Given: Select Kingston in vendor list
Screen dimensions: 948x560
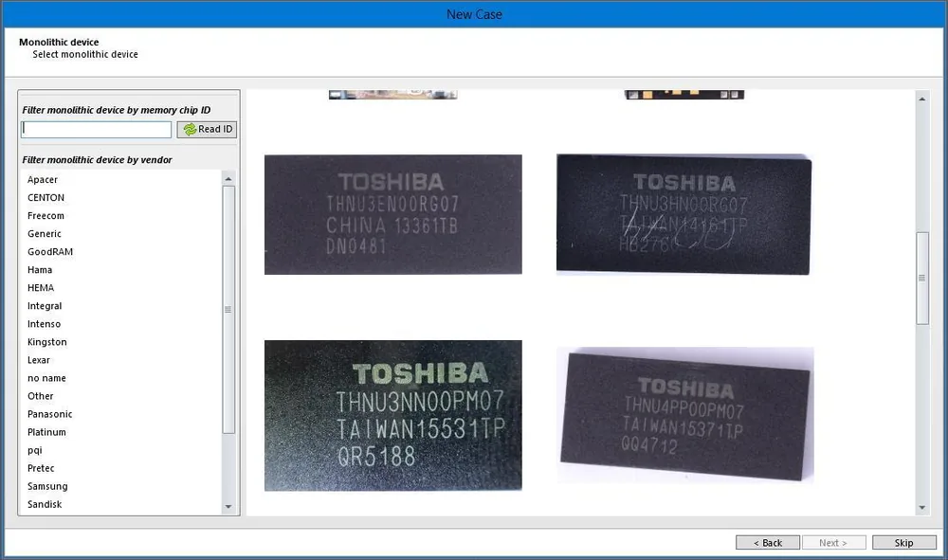Looking at the screenshot, I should click(x=47, y=342).
